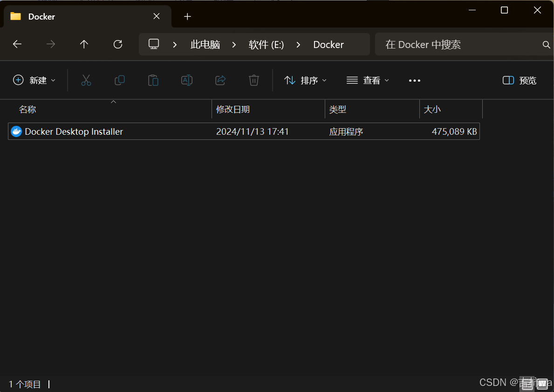Maximize the File Explorer window
Viewport: 554px width, 392px height.
point(504,10)
